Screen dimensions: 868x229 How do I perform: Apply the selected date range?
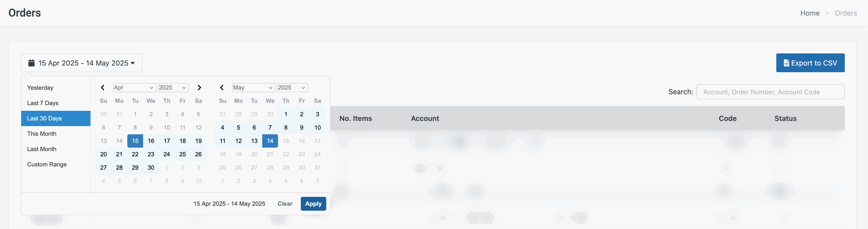313,204
